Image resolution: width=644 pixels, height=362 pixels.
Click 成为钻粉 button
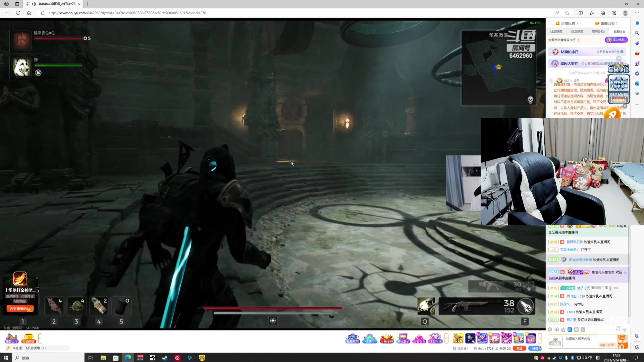point(616,40)
